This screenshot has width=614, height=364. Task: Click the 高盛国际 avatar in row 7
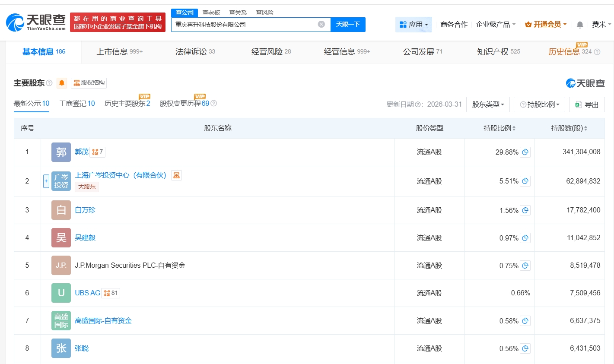coord(61,321)
